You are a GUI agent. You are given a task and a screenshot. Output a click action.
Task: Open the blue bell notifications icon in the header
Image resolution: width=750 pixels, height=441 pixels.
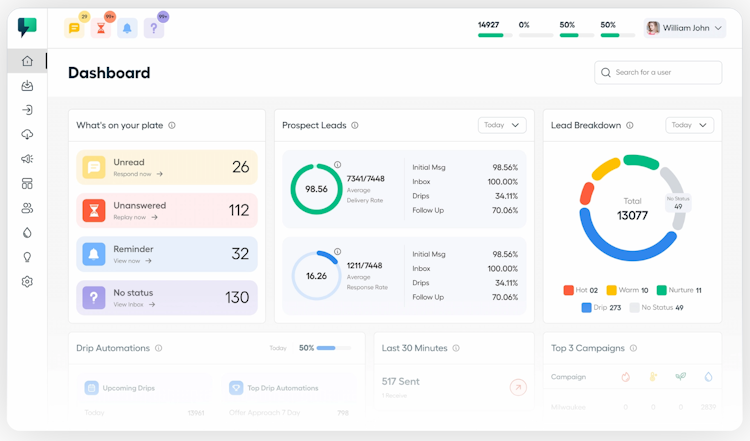point(127,28)
